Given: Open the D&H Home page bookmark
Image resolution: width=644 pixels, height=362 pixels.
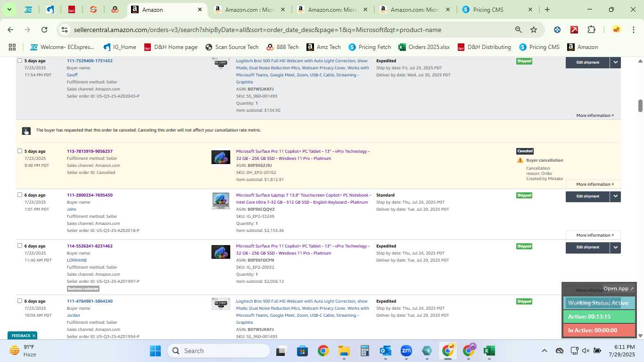Looking at the screenshot, I should click(x=171, y=47).
